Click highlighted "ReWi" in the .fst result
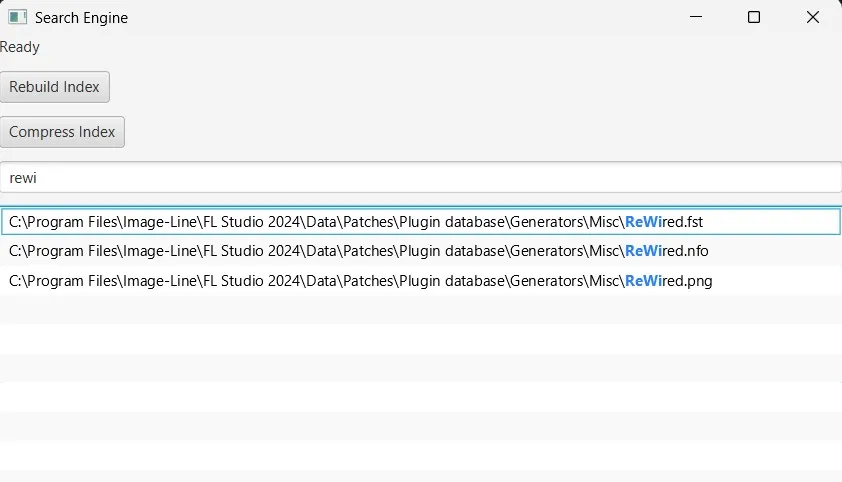Viewport: 842px width, 482px height. click(x=643, y=221)
